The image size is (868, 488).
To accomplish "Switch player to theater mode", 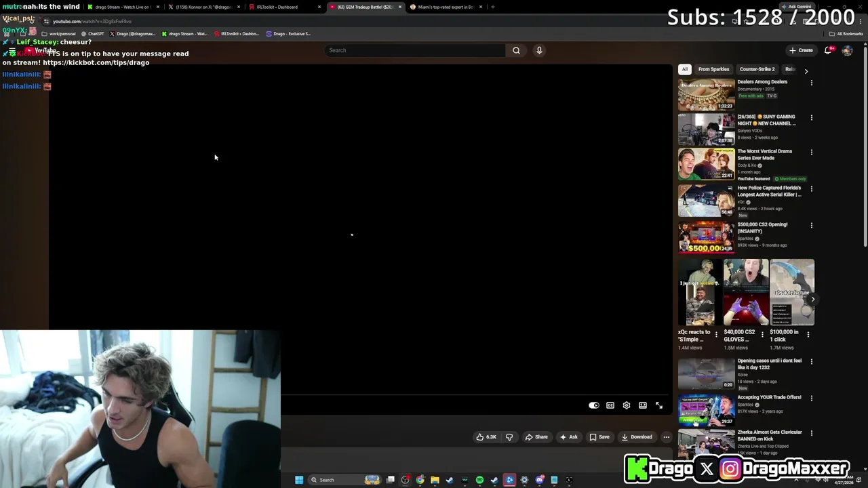I will point(643,405).
